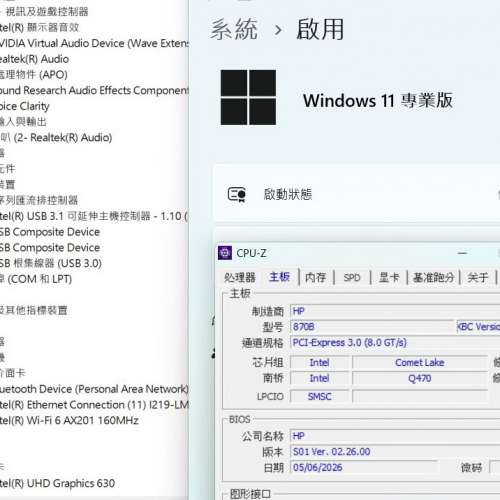
Task: Click the BIOS date 05/06/2026
Action: click(364, 467)
